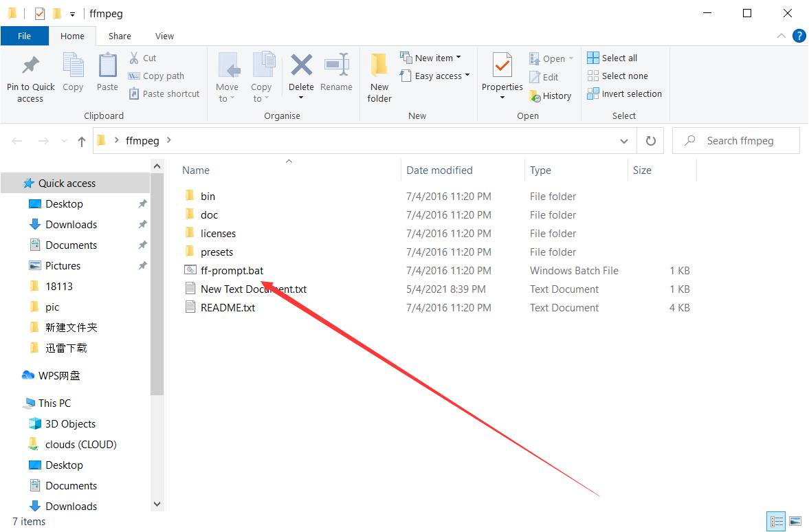Sort by Type column header
The width and height of the screenshot is (809, 532).
pyautogui.click(x=541, y=170)
